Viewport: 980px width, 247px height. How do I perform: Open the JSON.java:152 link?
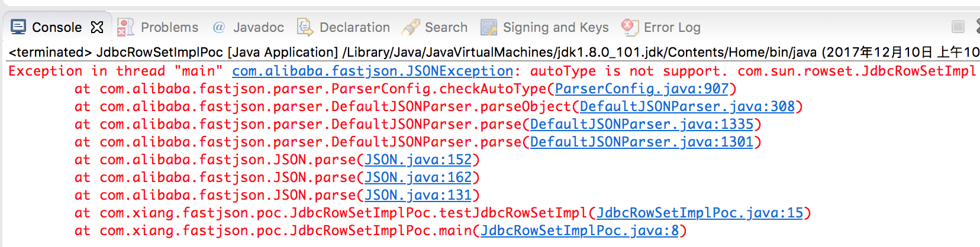tap(418, 160)
